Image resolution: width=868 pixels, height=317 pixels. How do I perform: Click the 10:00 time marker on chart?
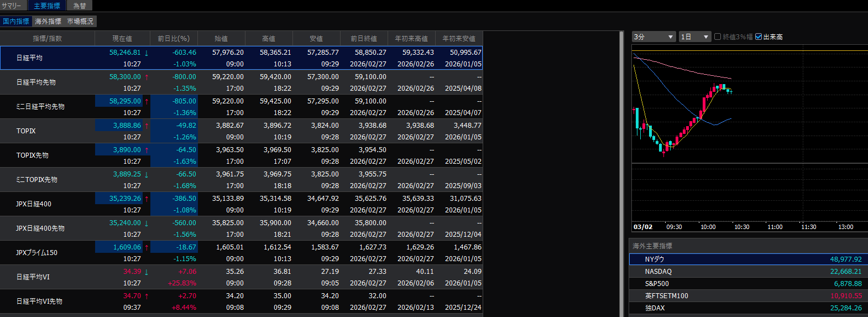pyautogui.click(x=708, y=227)
